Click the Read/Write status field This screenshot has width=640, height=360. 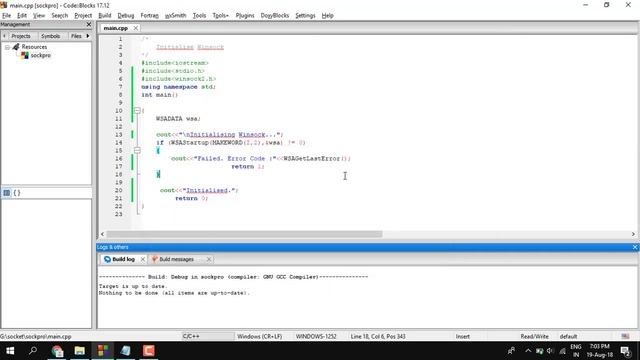[x=534, y=336]
